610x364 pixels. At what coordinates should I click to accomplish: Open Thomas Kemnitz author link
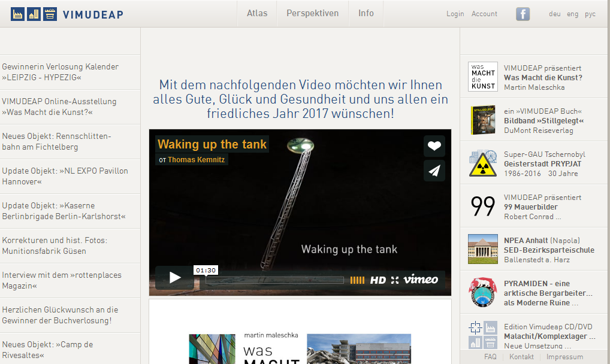coord(196,159)
